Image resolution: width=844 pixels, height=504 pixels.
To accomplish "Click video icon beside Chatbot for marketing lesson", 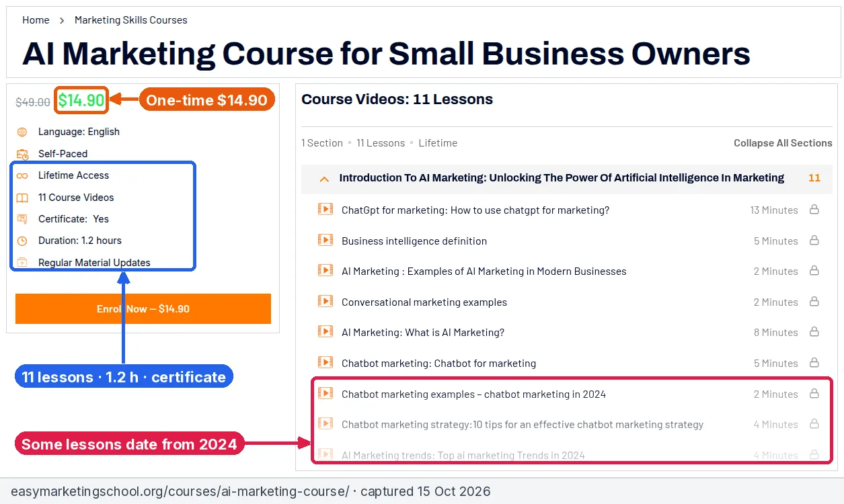I will tap(325, 362).
